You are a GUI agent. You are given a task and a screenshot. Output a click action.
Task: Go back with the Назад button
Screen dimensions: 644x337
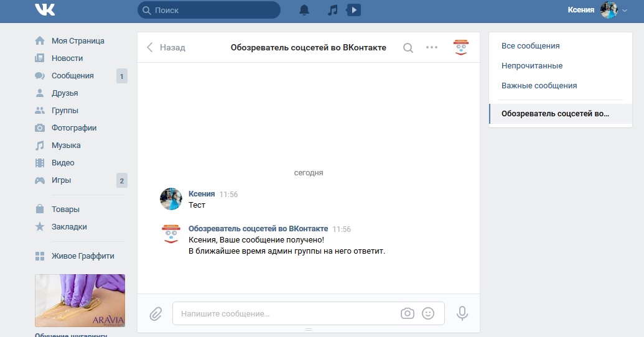[x=166, y=48]
